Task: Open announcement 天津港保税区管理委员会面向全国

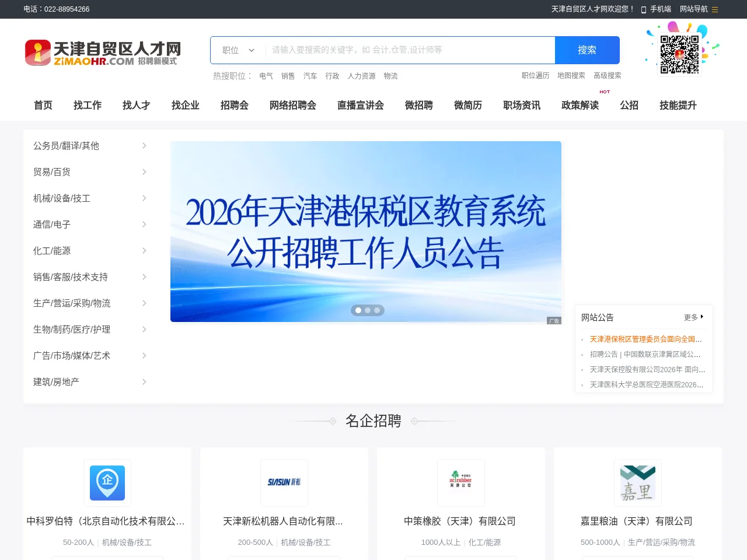Action: (x=646, y=339)
